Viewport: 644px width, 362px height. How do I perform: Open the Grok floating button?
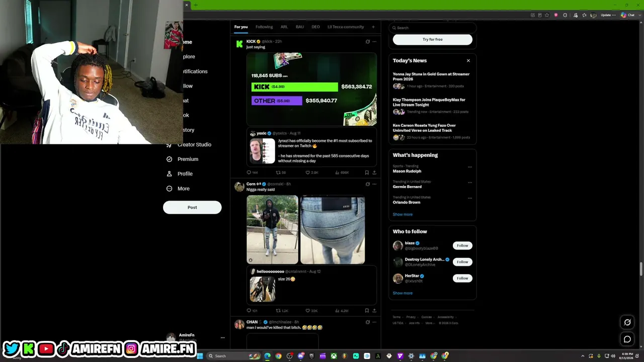click(627, 322)
